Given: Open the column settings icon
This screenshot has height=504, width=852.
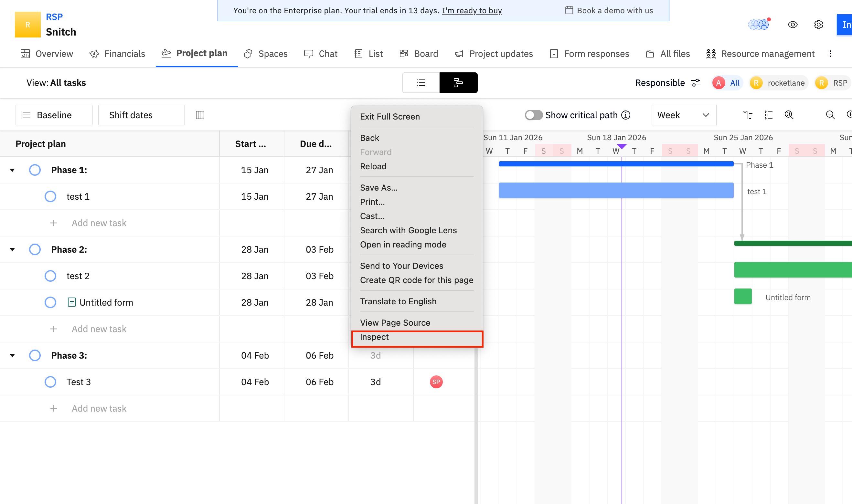Looking at the screenshot, I should pyautogui.click(x=200, y=115).
